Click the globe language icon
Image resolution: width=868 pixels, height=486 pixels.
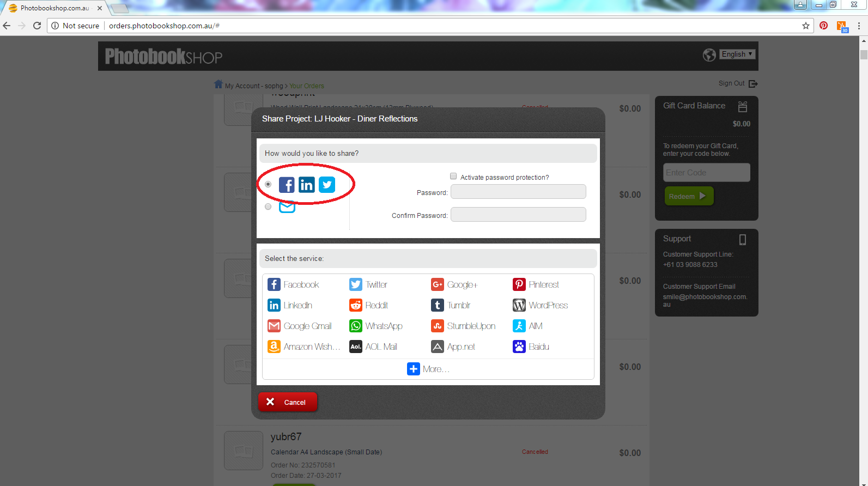pos(709,54)
